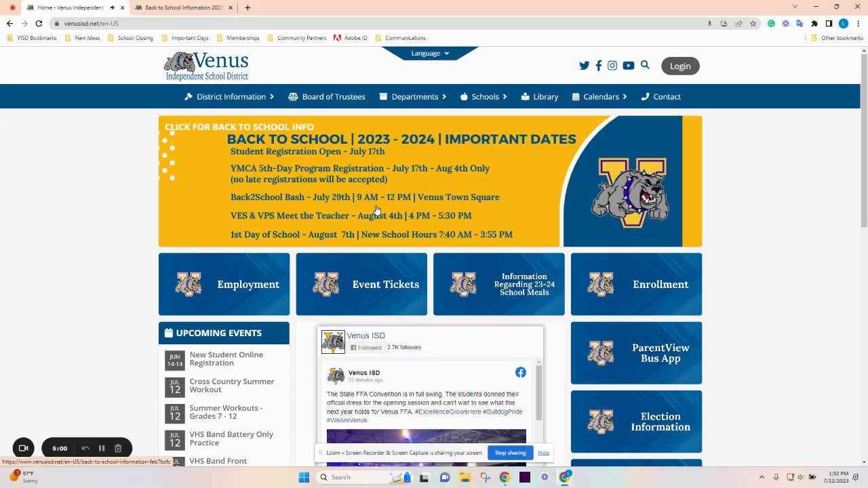Open the Contact page
The height and width of the screenshot is (488, 868).
pos(661,96)
